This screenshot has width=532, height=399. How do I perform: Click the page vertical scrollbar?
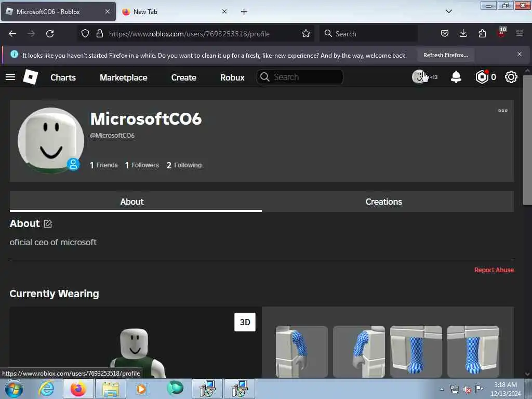pos(527,140)
